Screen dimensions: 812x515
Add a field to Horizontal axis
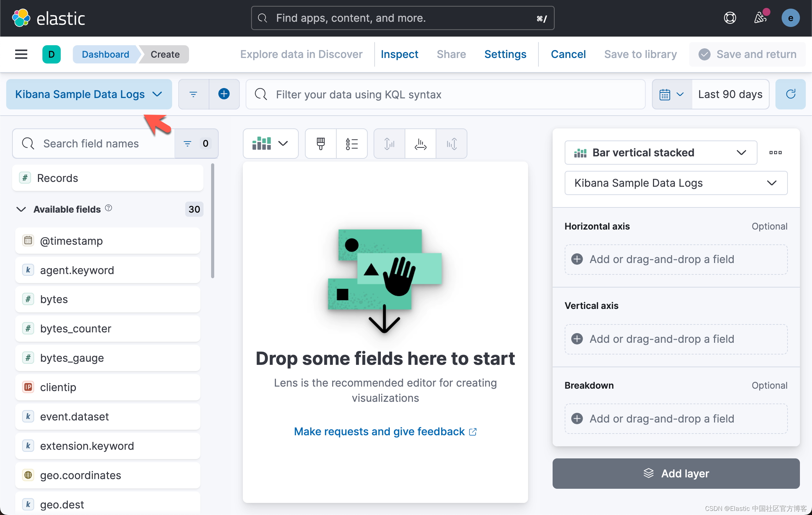click(x=676, y=260)
